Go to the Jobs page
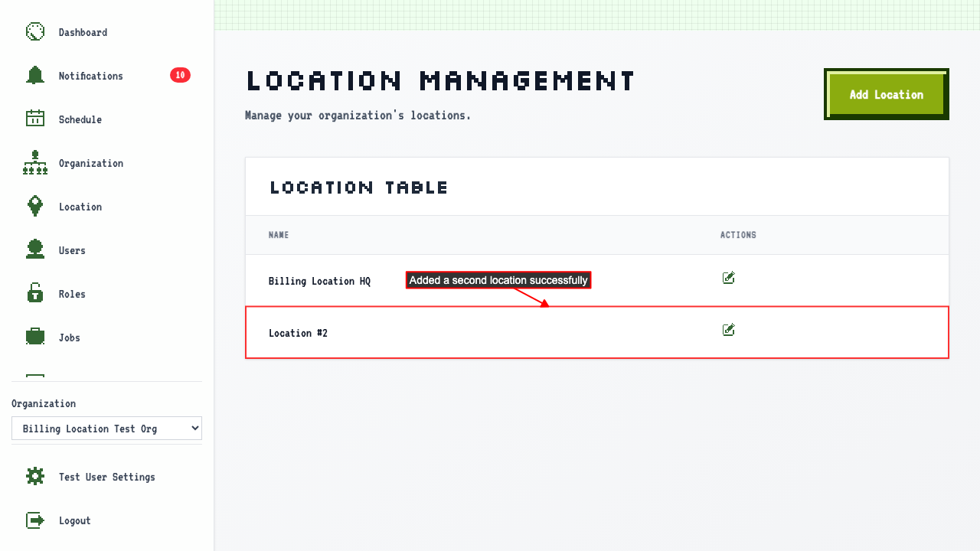Viewport: 980px width, 551px height. (70, 337)
